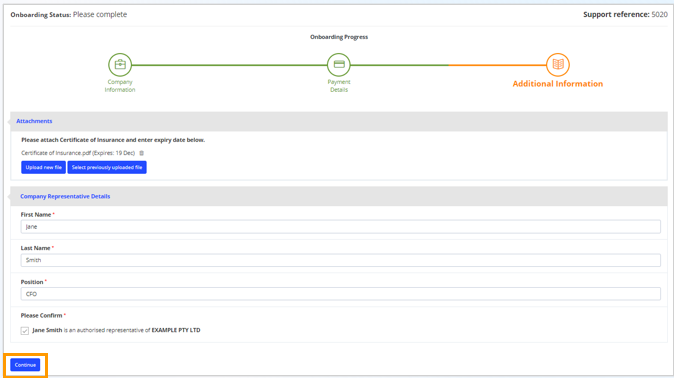674x378 pixels.
Task: Click the 'Payment Details' step label
Action: coord(339,86)
